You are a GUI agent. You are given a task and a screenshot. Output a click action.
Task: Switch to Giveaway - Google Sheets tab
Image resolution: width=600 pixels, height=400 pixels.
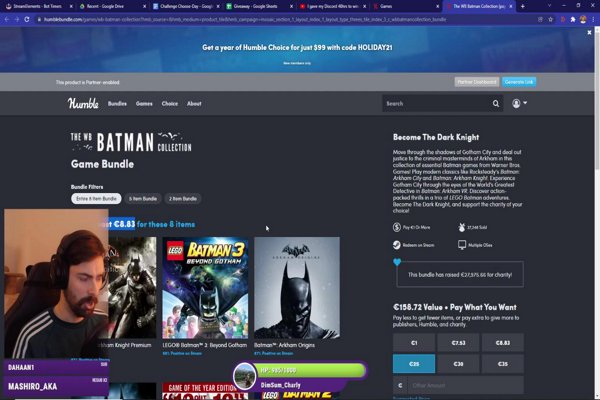point(259,6)
